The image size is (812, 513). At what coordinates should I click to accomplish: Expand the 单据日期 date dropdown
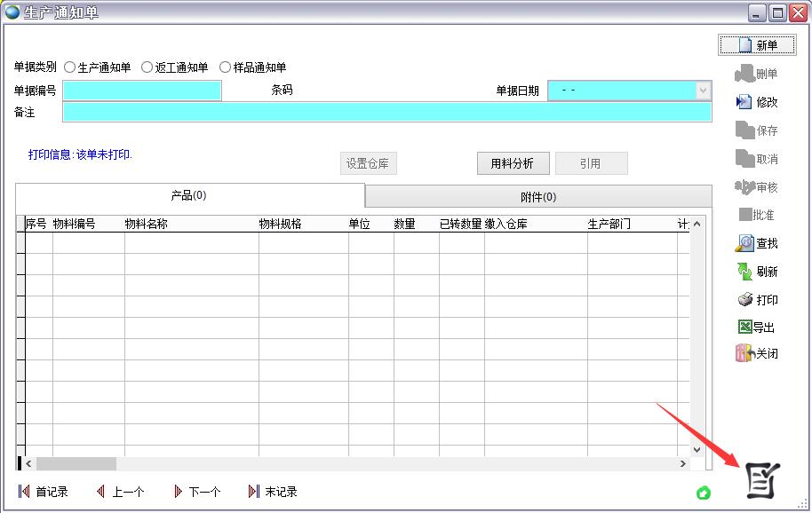[x=704, y=91]
